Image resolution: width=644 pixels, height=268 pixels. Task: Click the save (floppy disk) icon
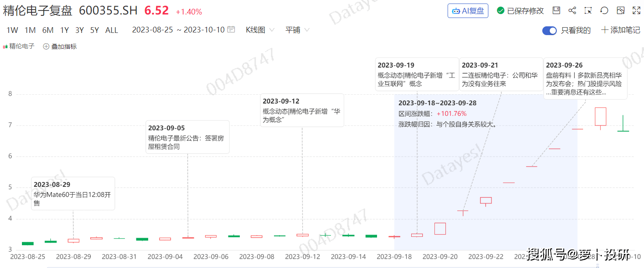[556, 11]
